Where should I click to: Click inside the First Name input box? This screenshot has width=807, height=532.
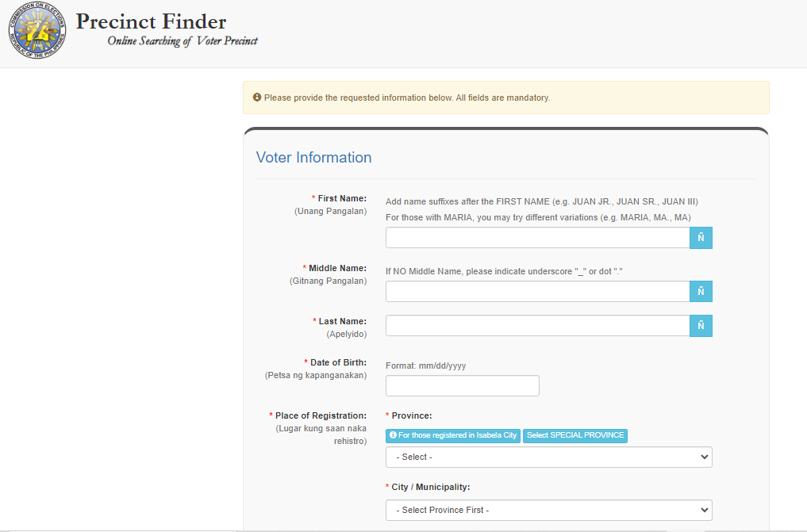[532, 237]
